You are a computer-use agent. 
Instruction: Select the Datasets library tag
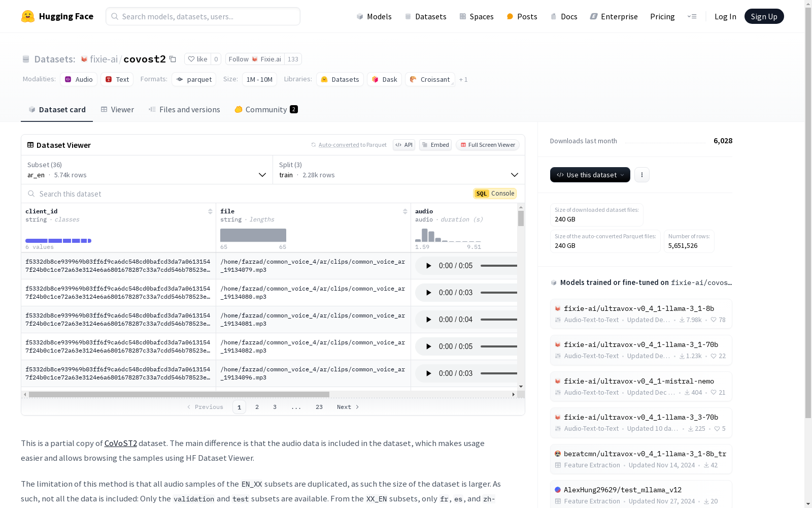tap(340, 79)
